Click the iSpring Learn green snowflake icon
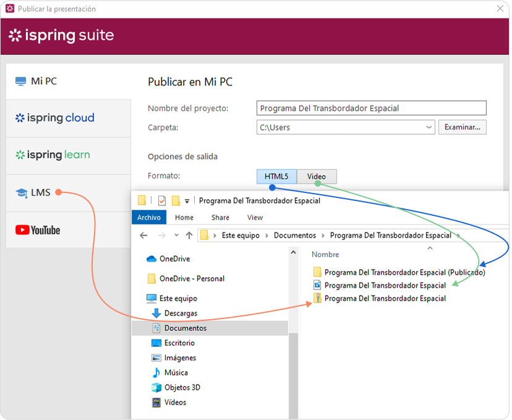Image resolution: width=512 pixels, height=420 pixels. (20, 155)
